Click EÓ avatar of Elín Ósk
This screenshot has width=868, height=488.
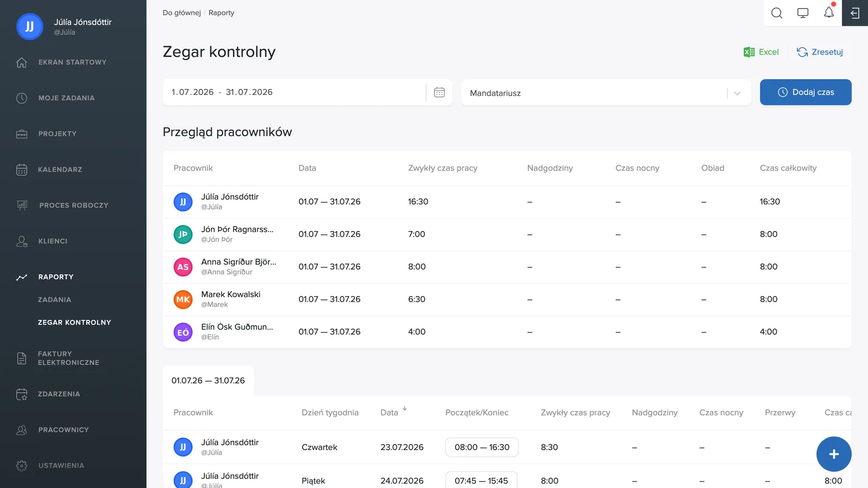pos(183,332)
